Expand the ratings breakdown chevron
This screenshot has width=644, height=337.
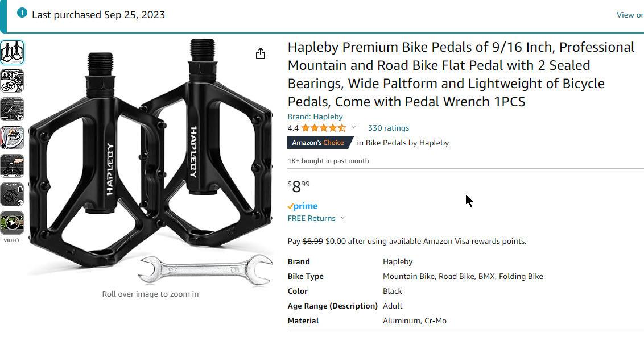tap(353, 128)
